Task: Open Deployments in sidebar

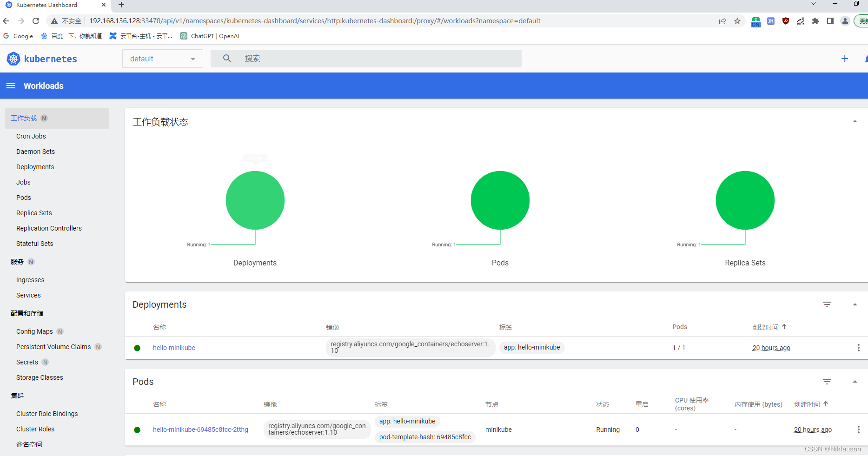Action: pyautogui.click(x=35, y=167)
